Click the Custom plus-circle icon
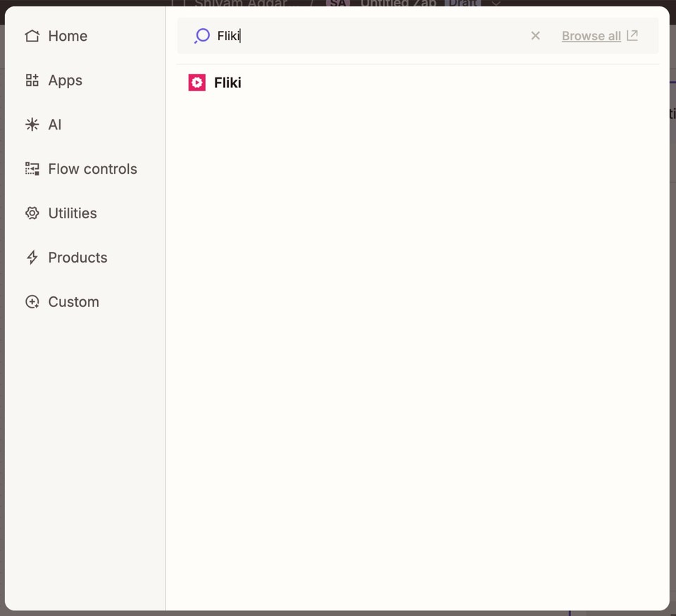Screen dimensions: 676x616 coord(32,302)
